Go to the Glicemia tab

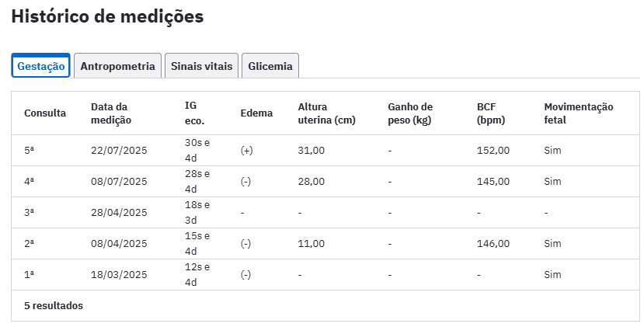[270, 66]
